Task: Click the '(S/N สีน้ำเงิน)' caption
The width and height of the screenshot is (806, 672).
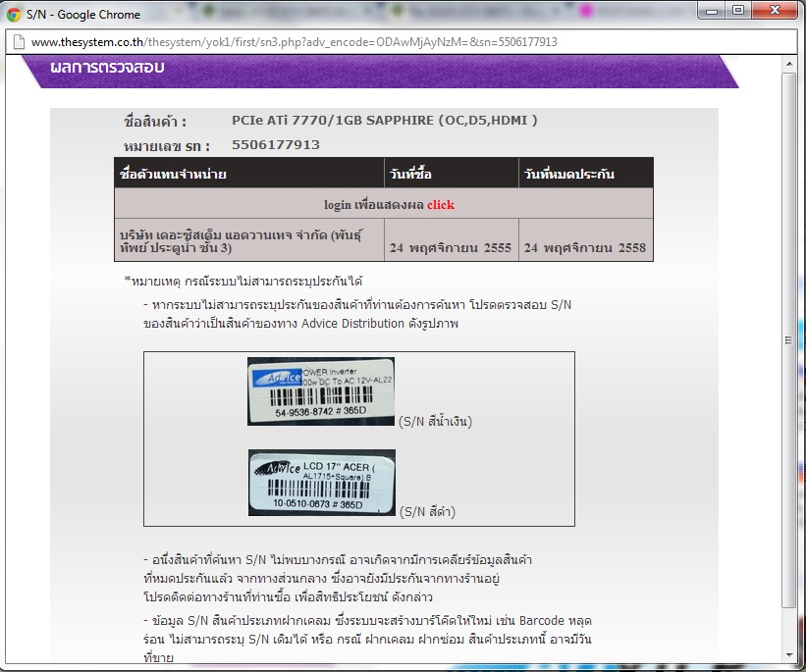Action: point(435,421)
